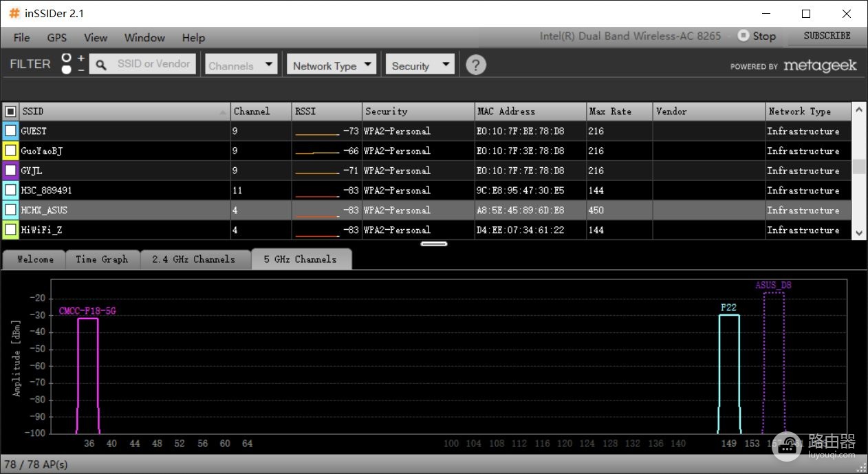Toggle the HiWiFi_Z network checkbox
The height and width of the screenshot is (474, 868).
pos(10,230)
